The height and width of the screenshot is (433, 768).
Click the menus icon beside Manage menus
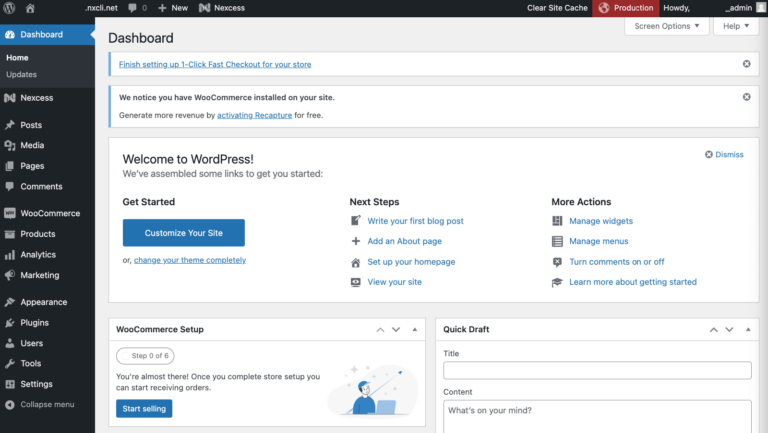tap(557, 241)
